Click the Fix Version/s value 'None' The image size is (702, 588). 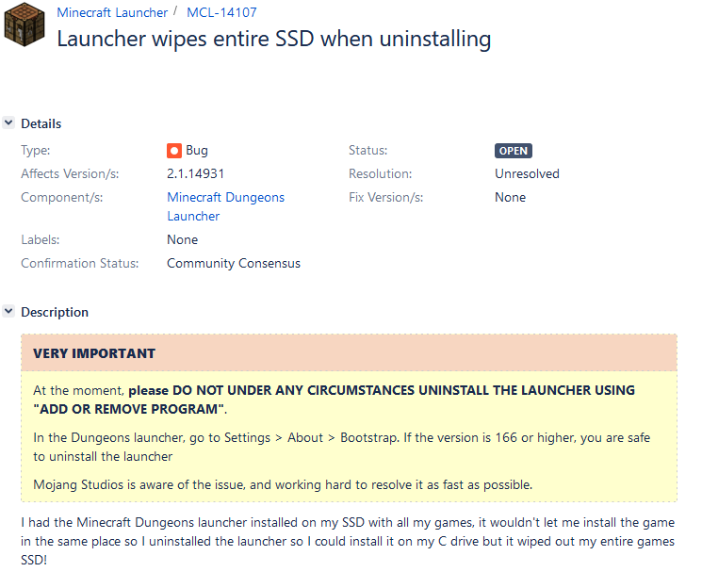(x=510, y=198)
